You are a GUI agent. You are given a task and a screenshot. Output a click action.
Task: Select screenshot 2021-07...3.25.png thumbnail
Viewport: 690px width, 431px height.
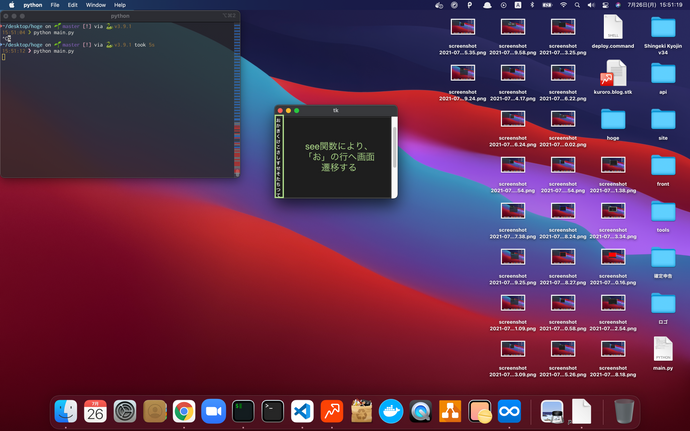tap(563, 27)
